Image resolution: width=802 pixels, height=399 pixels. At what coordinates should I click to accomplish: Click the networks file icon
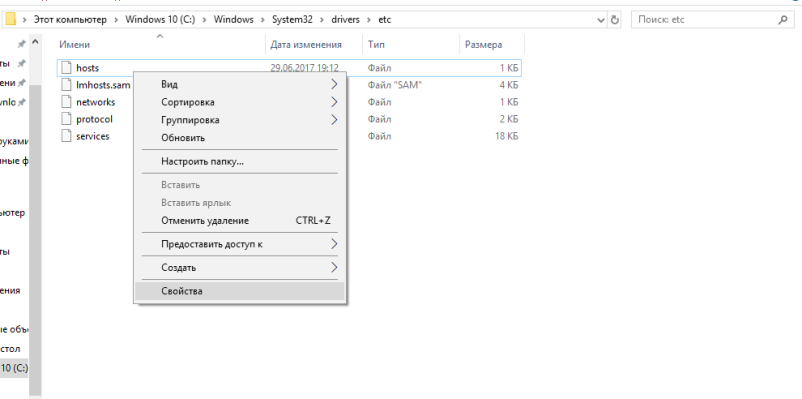66,102
